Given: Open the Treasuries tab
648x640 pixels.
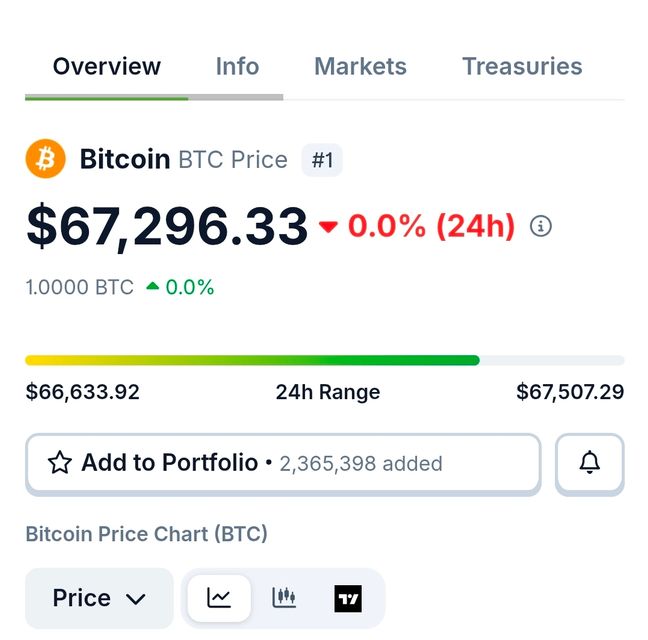Looking at the screenshot, I should 522,67.
